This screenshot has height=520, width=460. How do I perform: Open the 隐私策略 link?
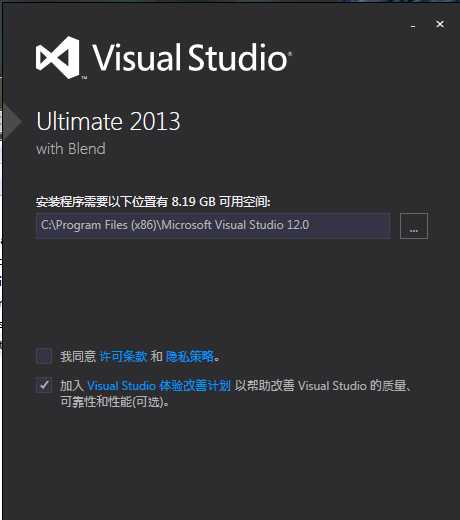190,356
